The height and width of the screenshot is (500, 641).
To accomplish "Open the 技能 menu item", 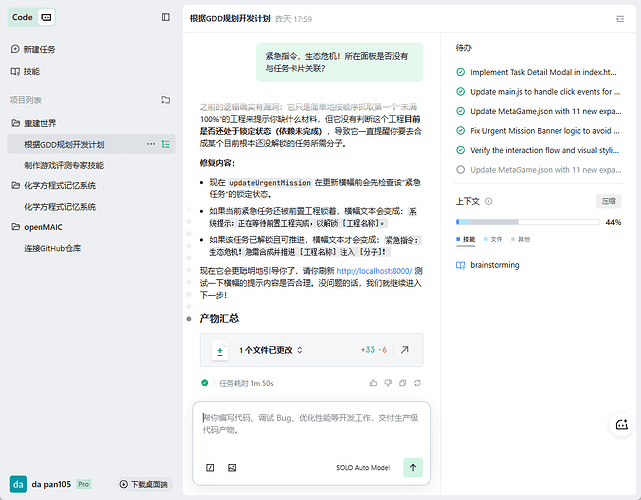I will pos(31,71).
